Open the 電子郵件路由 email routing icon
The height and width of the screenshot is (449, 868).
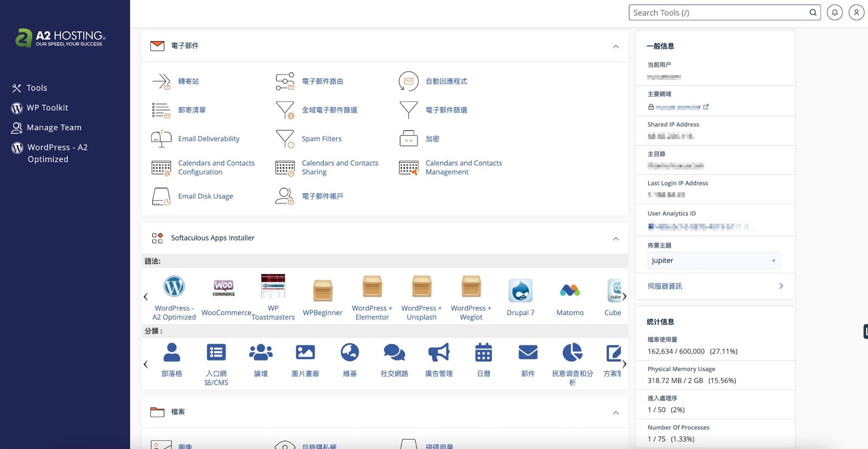(x=285, y=81)
